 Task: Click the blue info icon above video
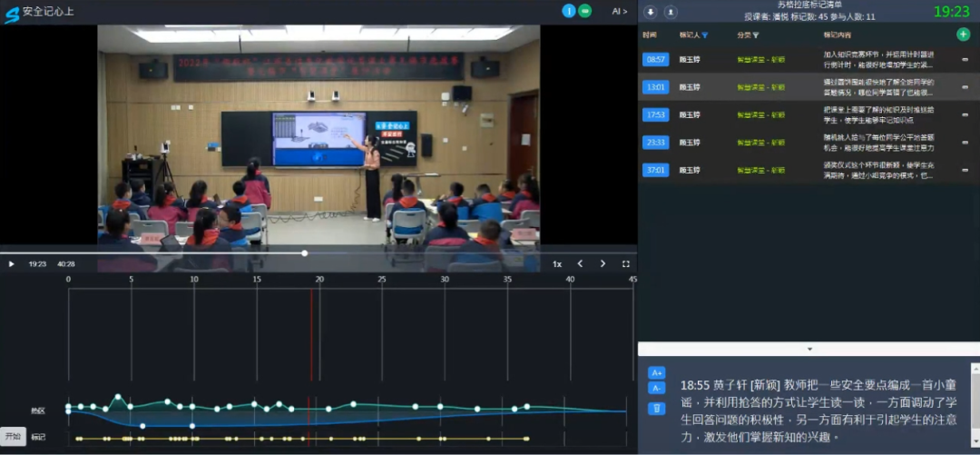pyautogui.click(x=569, y=11)
